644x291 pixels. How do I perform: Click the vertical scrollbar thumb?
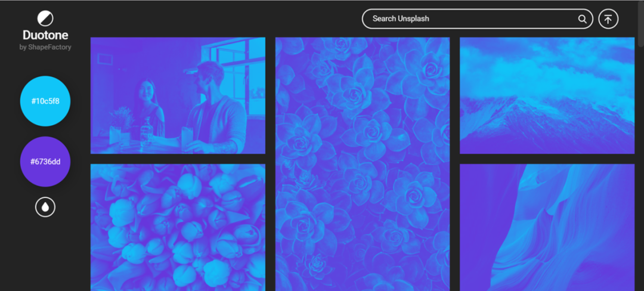[640, 23]
